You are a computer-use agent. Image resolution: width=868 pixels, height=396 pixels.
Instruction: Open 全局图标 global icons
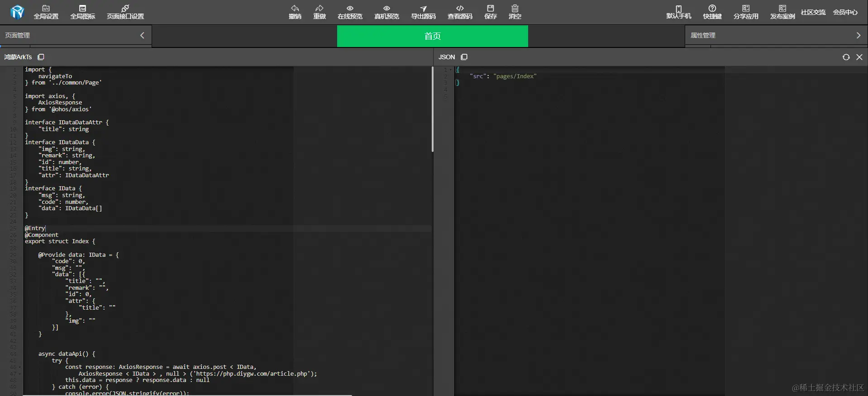point(83,12)
